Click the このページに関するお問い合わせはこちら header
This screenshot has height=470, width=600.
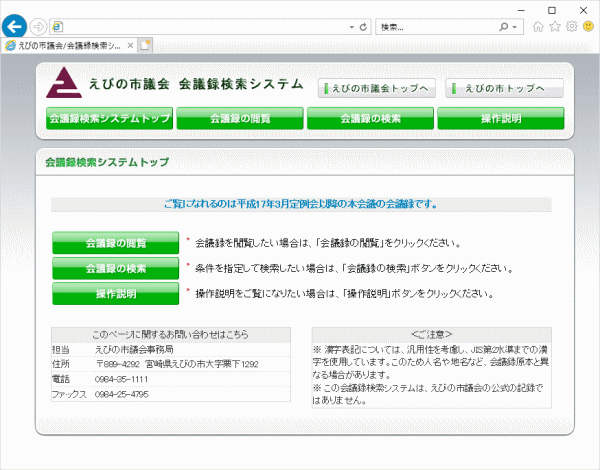[170, 335]
